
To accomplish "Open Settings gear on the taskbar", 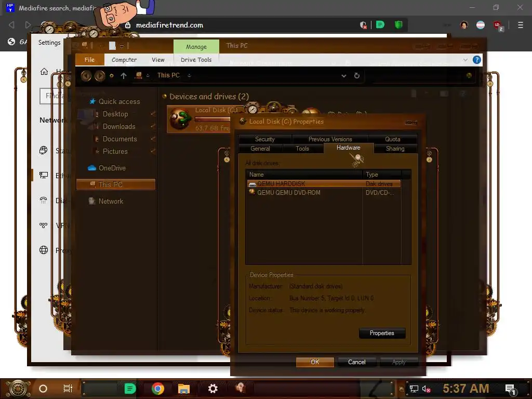I will tap(212, 389).
